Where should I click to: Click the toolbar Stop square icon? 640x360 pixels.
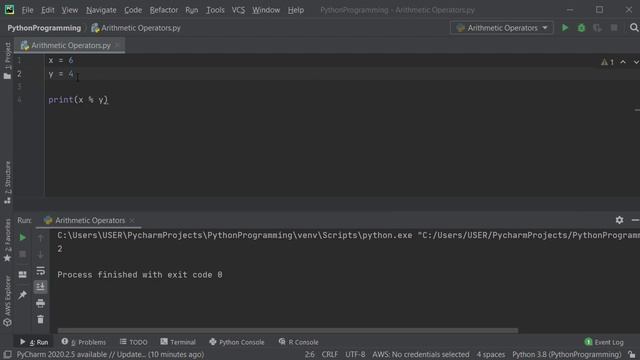pos(614,28)
